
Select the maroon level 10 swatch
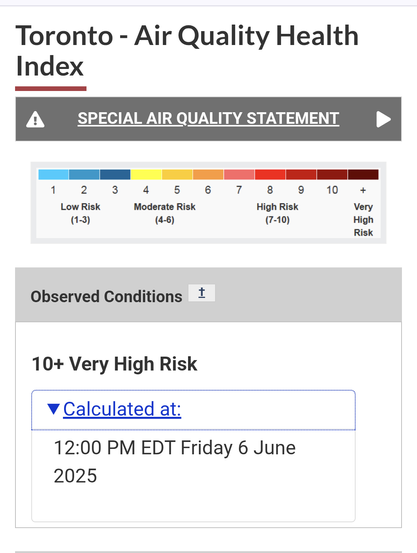click(332, 174)
